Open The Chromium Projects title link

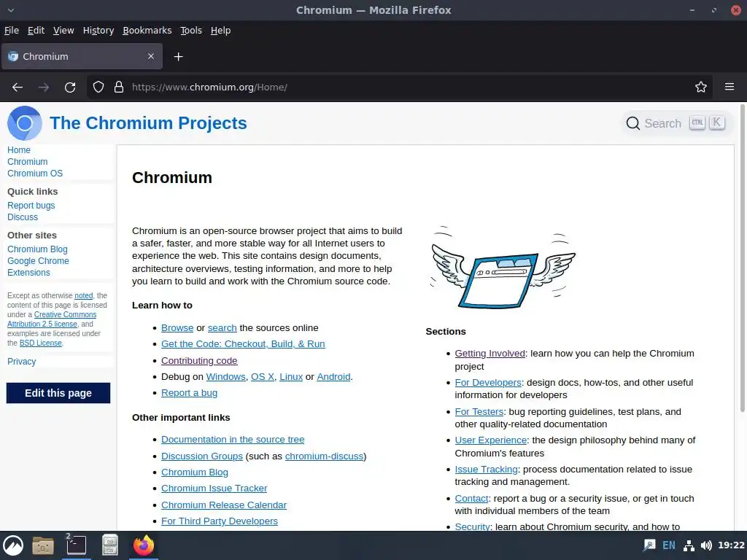(148, 122)
